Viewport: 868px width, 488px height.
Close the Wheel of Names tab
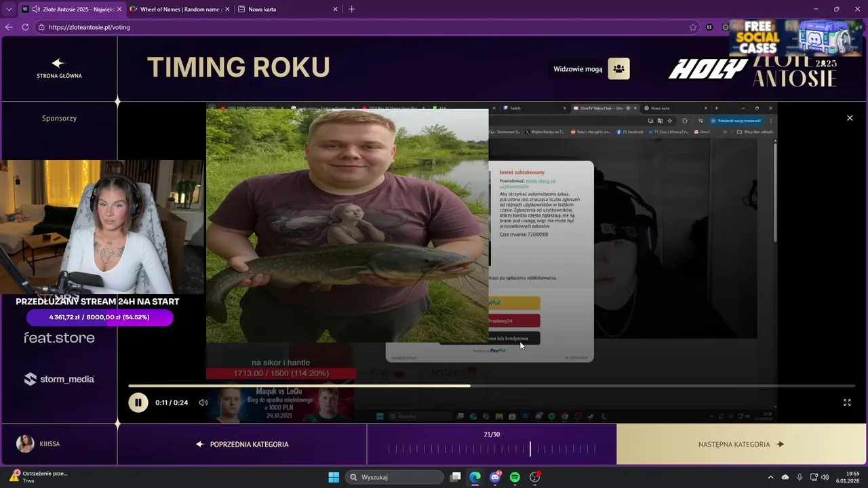(x=226, y=9)
